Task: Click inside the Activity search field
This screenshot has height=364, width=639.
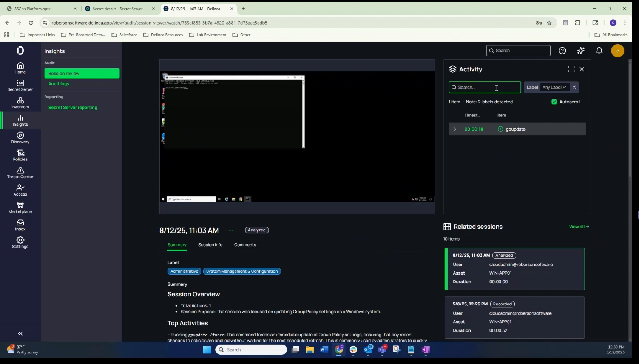Action: 485,87
